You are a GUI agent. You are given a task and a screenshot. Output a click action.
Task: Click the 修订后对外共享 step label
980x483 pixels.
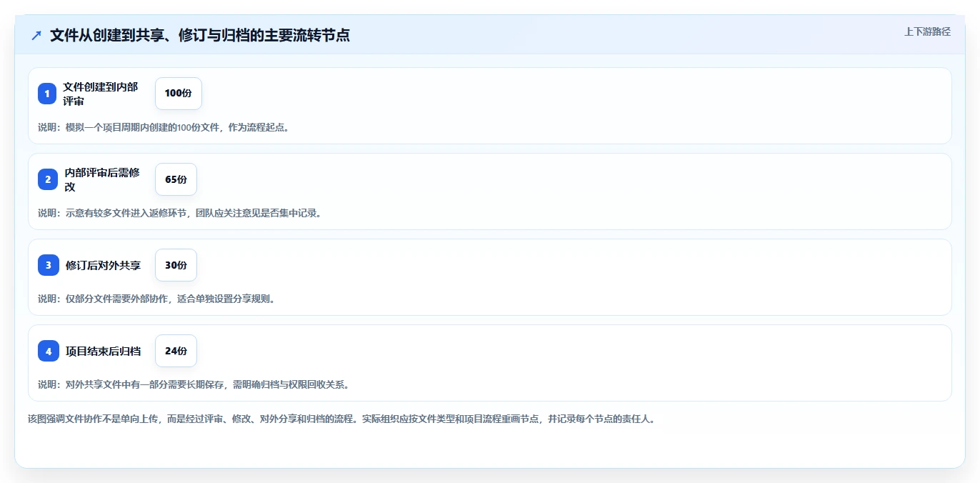[103, 265]
